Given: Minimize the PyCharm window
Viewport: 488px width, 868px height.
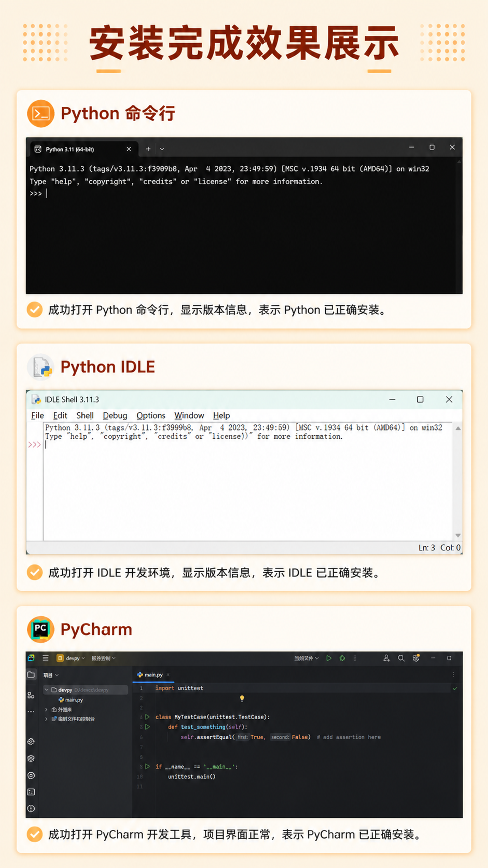Looking at the screenshot, I should tap(433, 658).
